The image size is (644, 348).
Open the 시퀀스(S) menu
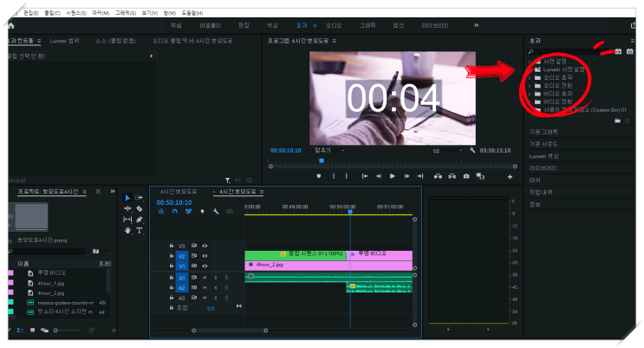(76, 13)
